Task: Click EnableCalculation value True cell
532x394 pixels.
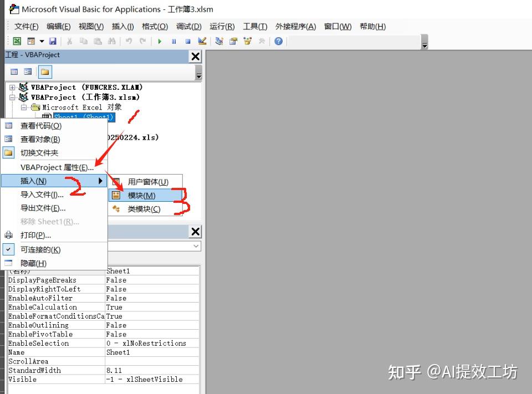Action: click(x=152, y=307)
